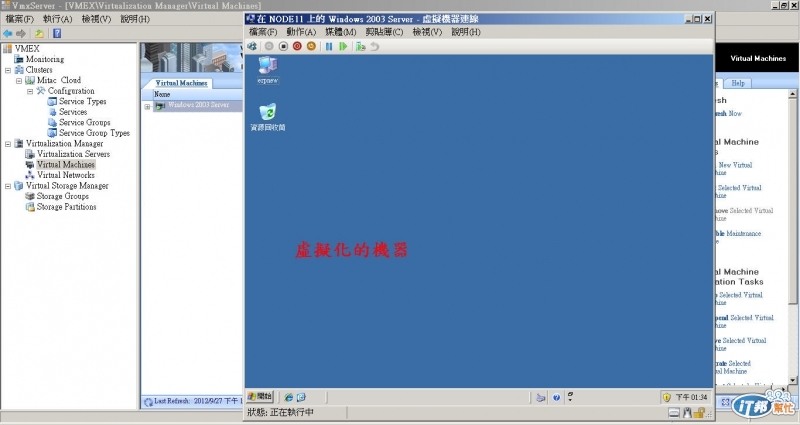Collapse the Configuration tree node

pyautogui.click(x=30, y=91)
